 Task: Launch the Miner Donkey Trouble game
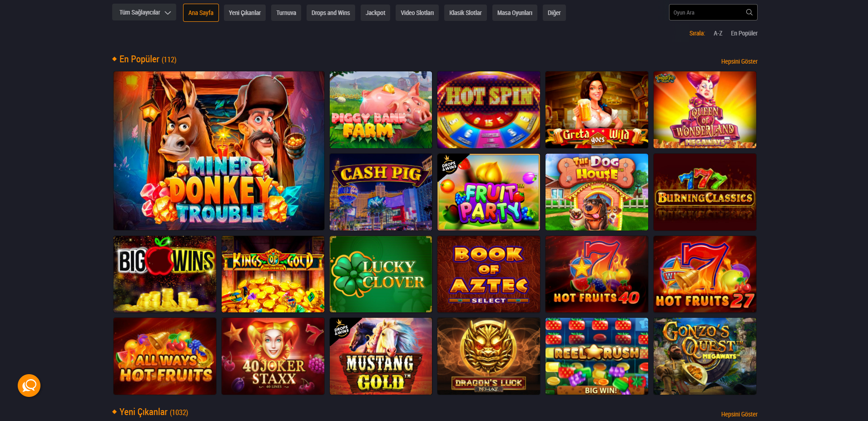219,150
